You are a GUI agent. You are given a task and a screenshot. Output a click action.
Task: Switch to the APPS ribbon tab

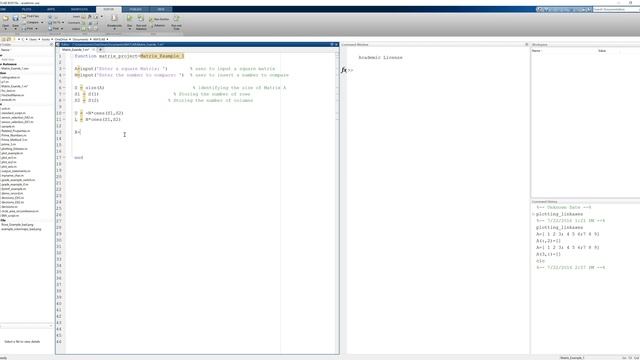(x=51, y=9)
